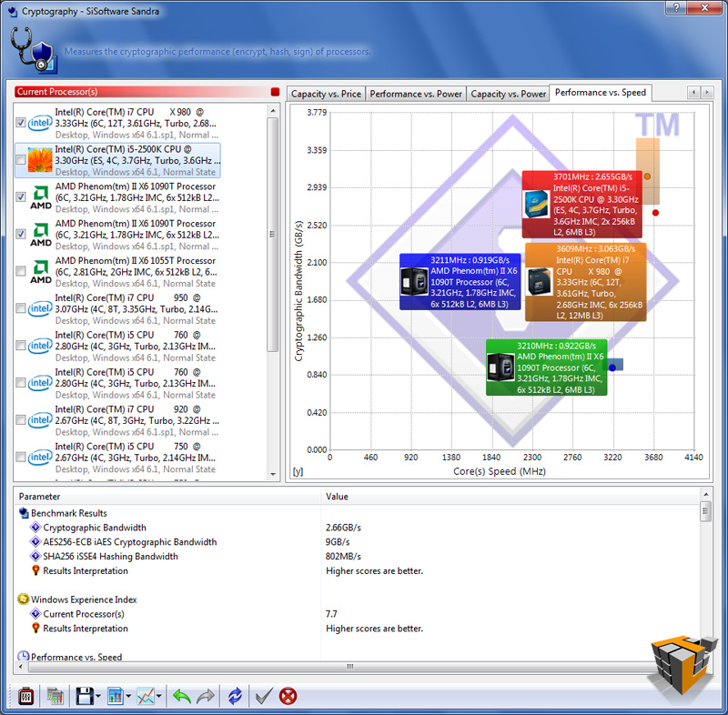Click the red i5-2500K chart label

(582, 204)
